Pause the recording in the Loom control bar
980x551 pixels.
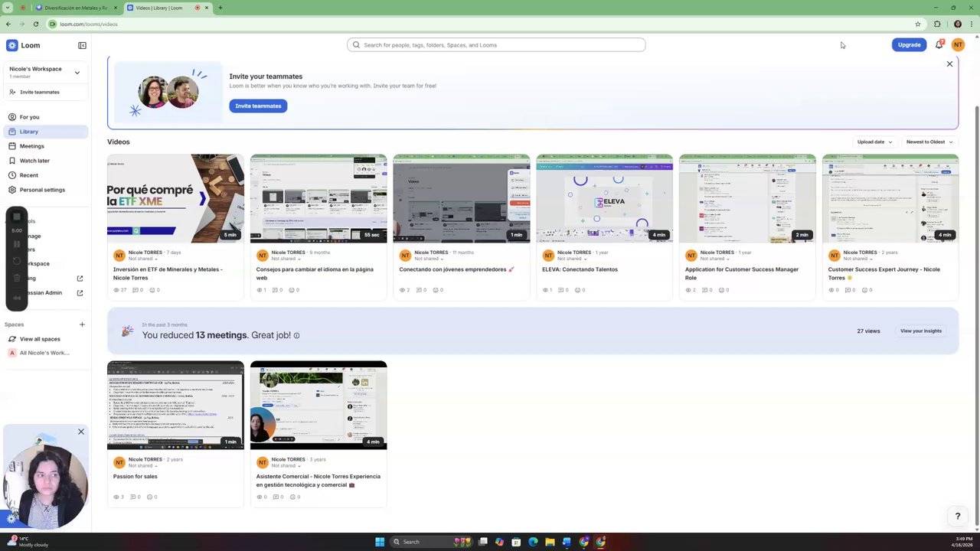17,245
